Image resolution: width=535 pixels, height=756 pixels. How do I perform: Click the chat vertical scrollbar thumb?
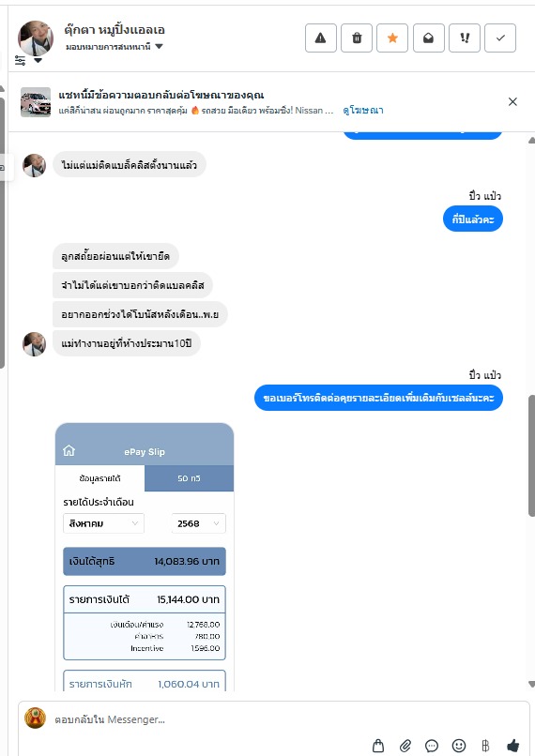point(531,456)
